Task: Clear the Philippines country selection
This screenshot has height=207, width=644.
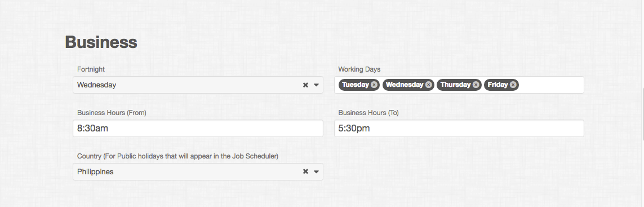Action: [x=305, y=171]
